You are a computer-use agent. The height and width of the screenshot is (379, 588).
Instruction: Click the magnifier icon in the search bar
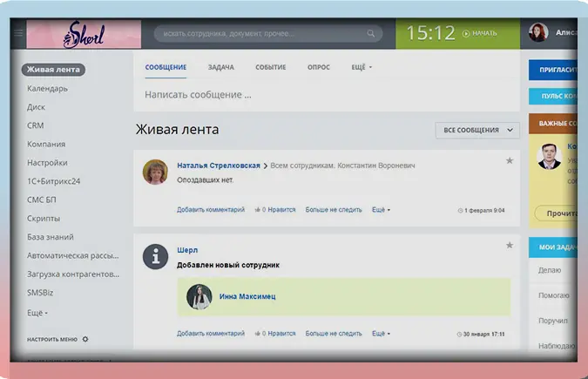coord(371,35)
